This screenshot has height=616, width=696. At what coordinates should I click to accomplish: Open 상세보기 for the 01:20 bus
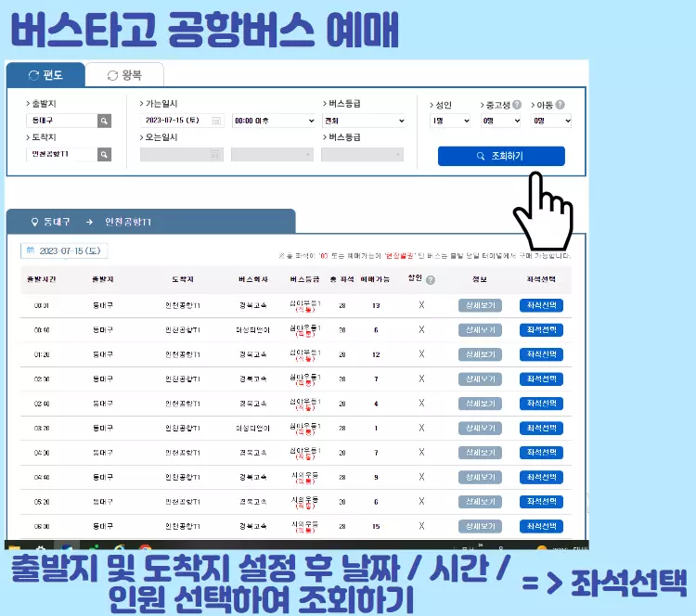click(x=480, y=354)
